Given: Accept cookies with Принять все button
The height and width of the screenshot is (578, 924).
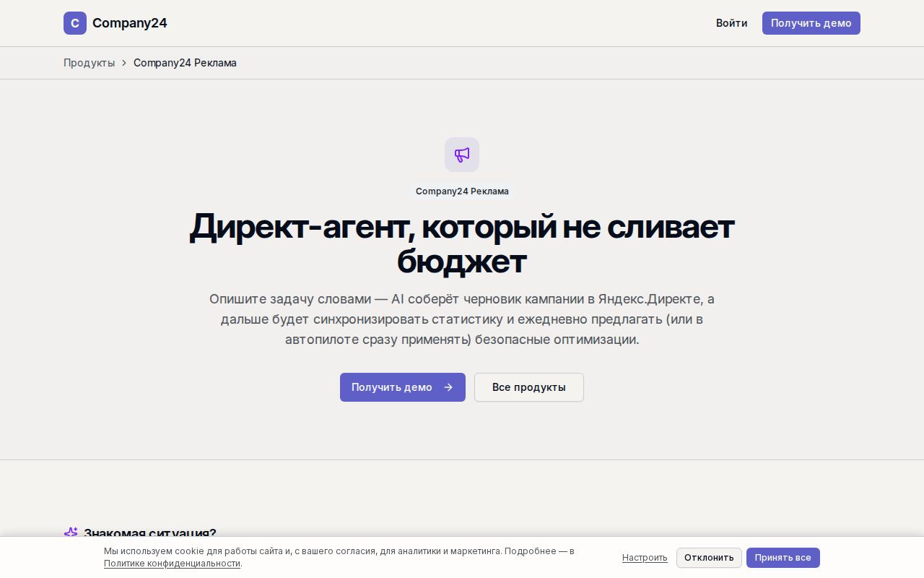Looking at the screenshot, I should 783,558.
